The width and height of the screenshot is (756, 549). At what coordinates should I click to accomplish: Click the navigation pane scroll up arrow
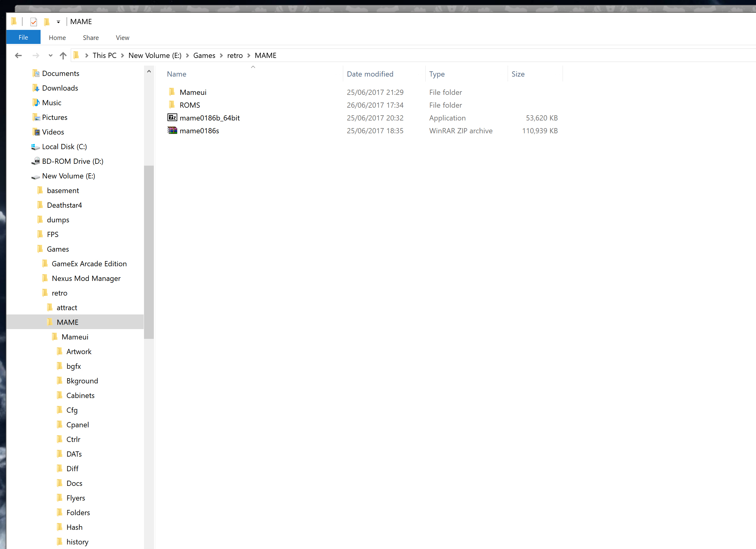pos(149,71)
